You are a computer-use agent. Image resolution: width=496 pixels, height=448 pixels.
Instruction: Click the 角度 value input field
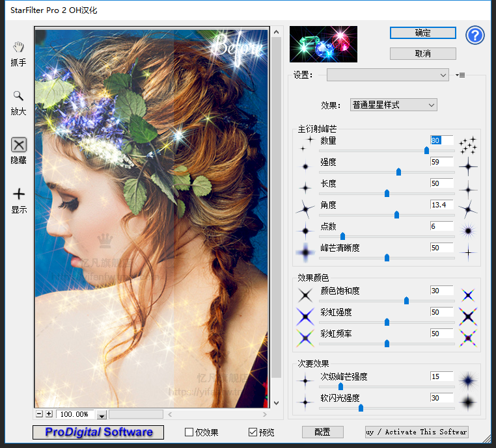click(441, 205)
